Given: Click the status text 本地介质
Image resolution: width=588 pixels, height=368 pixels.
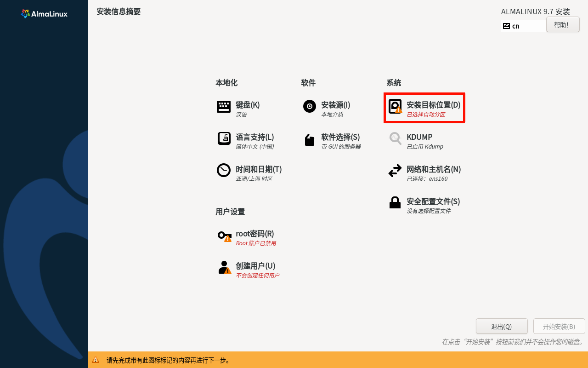Looking at the screenshot, I should 332,115.
